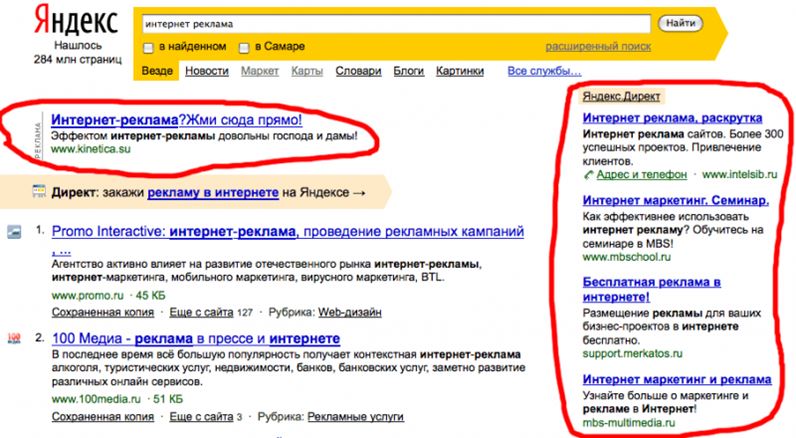796x438 pixels.
Task: Switch to the Новости tab
Action: 207,72
